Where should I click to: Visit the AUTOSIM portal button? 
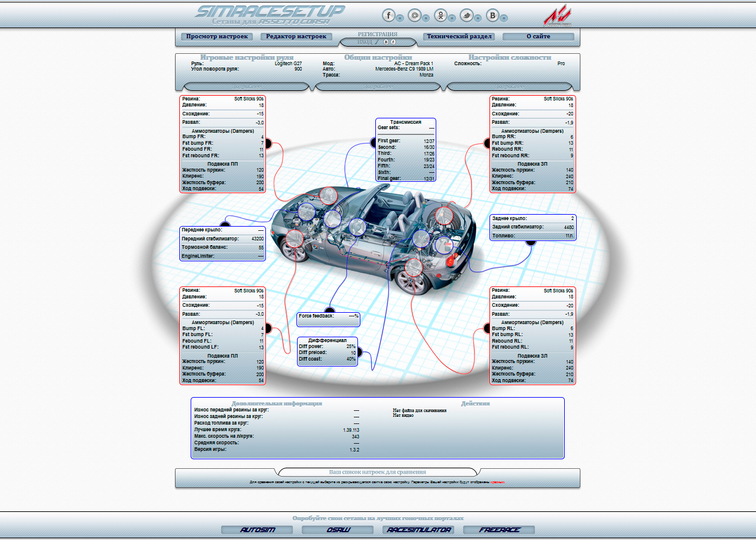[x=257, y=530]
